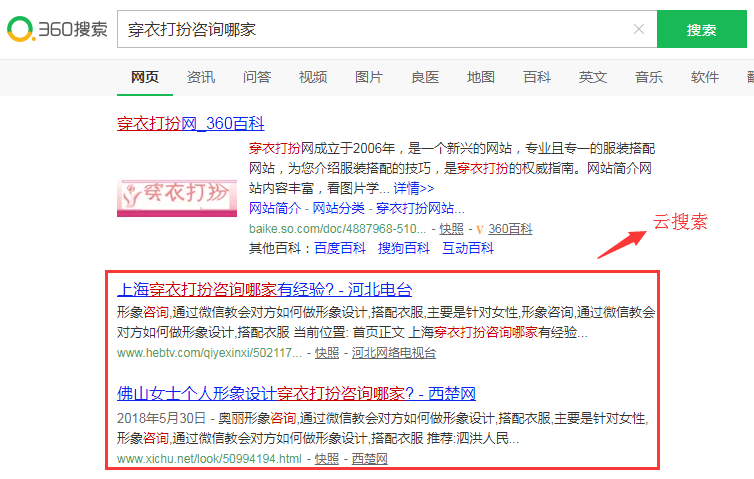Click the 穿衣打扮 pink thumbnail image
This screenshot has width=754, height=479.
pos(177,198)
